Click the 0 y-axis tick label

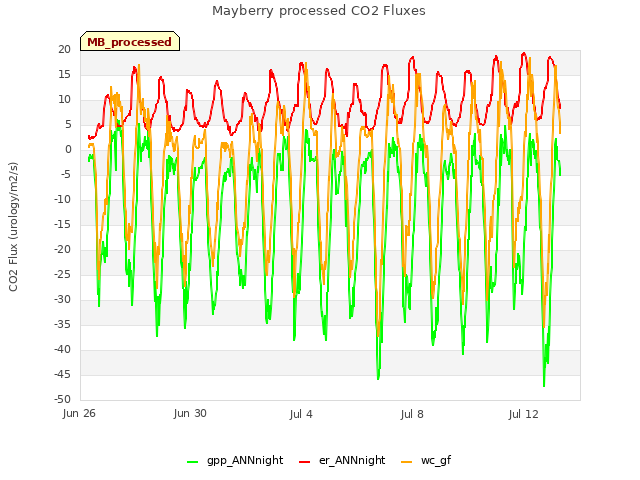[68, 149]
